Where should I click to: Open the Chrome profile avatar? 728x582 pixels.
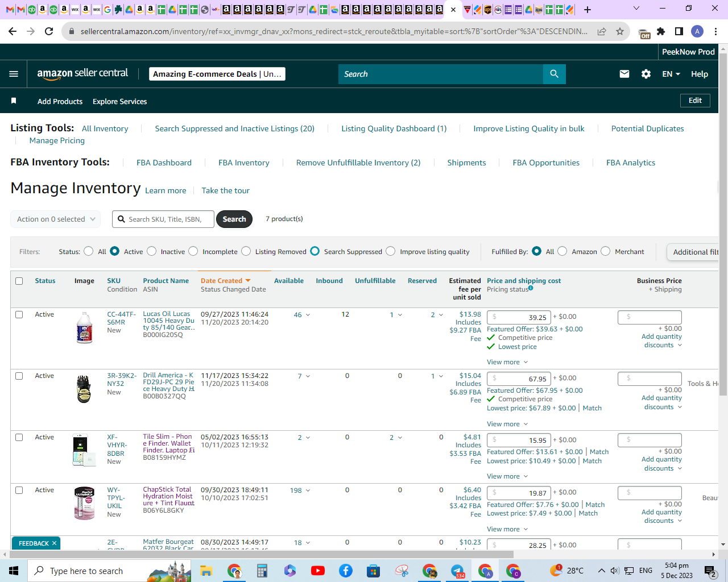pos(697,31)
